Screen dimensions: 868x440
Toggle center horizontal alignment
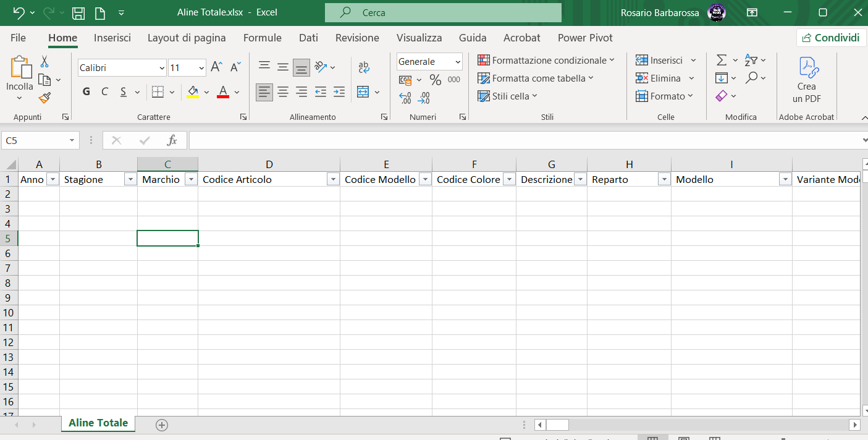pos(283,92)
